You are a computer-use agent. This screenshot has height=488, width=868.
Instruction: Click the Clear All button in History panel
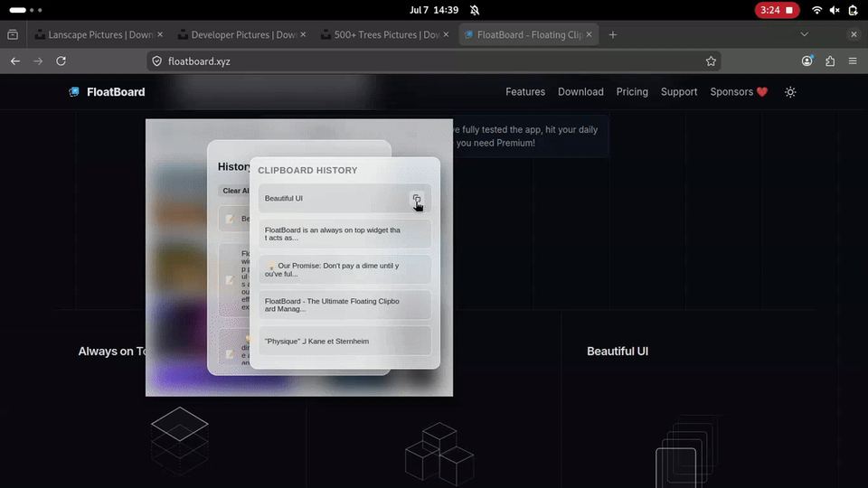pos(235,191)
